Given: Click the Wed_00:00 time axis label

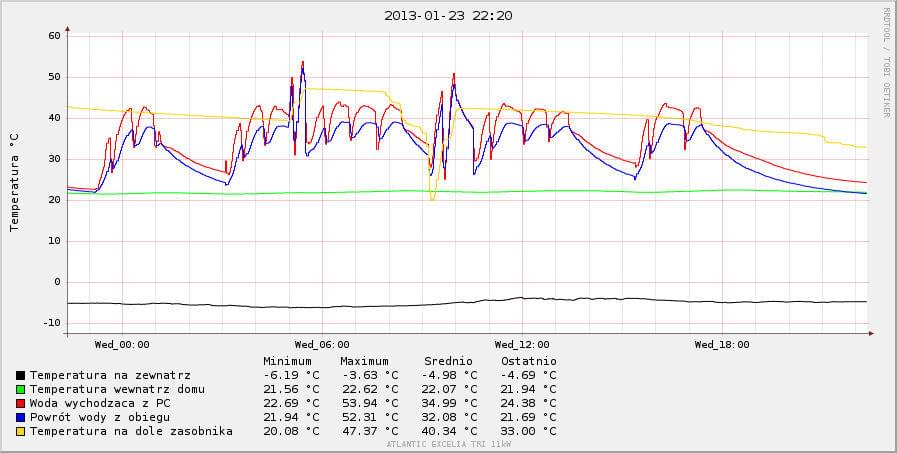Looking at the screenshot, I should [x=122, y=345].
